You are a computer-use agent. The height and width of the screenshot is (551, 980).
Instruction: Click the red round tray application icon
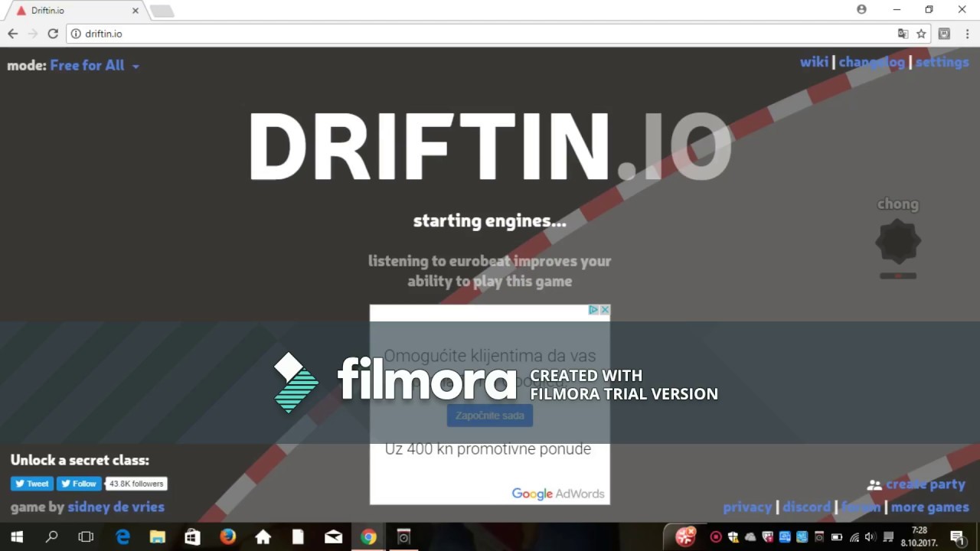pos(685,537)
